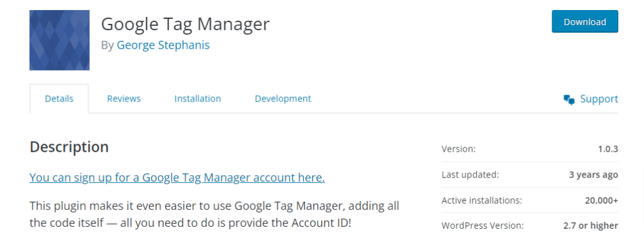Click the Active installations label
644x235 pixels.
point(482,200)
